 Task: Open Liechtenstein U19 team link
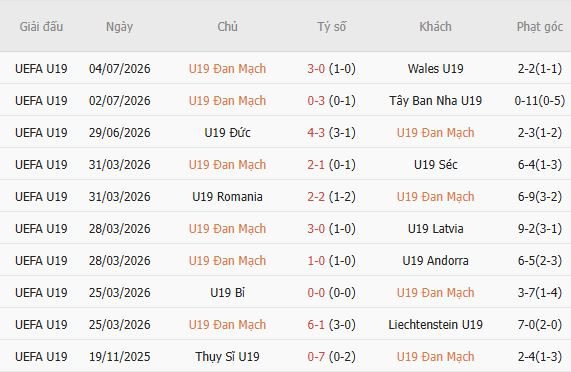[436, 325]
